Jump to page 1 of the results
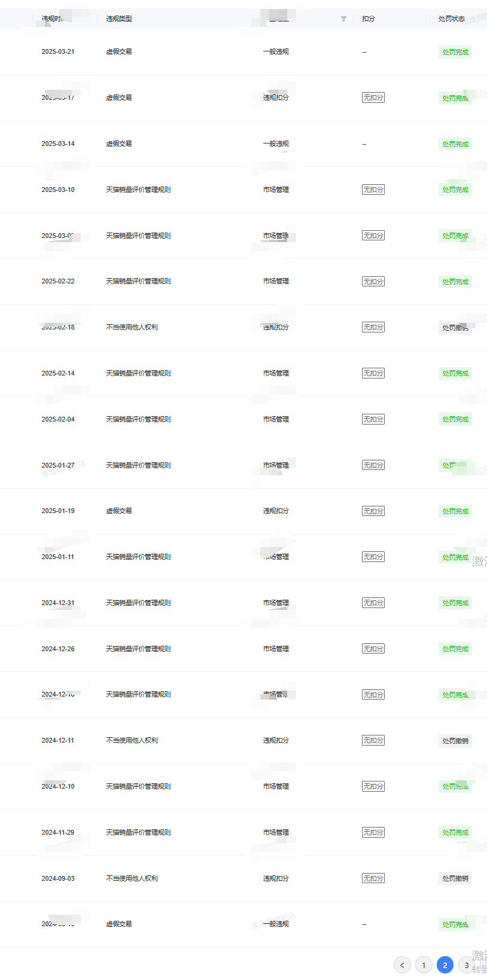Image resolution: width=487 pixels, height=980 pixels. [x=424, y=965]
